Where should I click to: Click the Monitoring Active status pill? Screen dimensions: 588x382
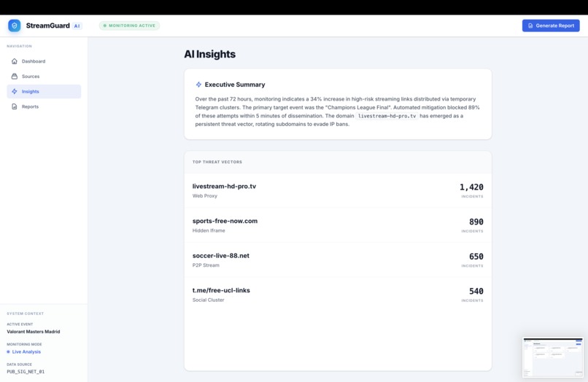point(129,26)
